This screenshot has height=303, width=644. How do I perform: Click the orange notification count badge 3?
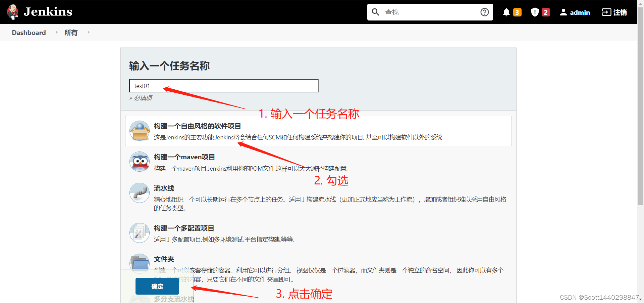[x=517, y=12]
